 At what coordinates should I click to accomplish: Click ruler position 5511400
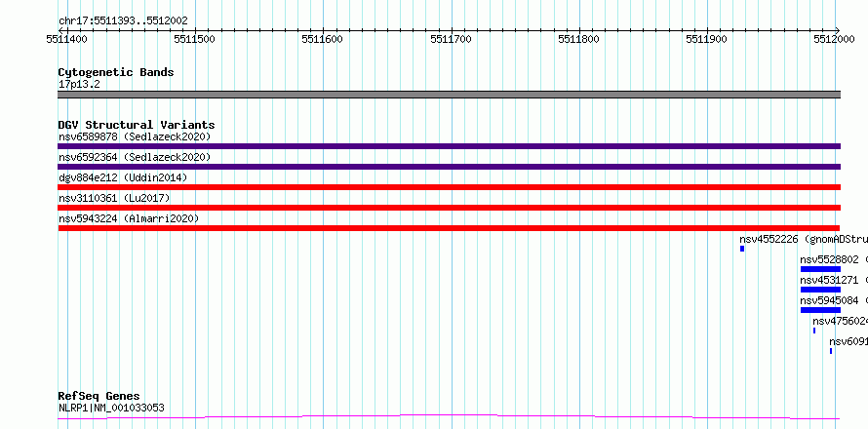click(x=66, y=39)
